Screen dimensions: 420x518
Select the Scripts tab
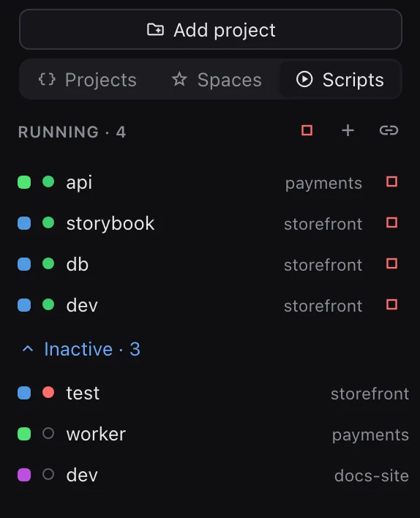click(340, 80)
